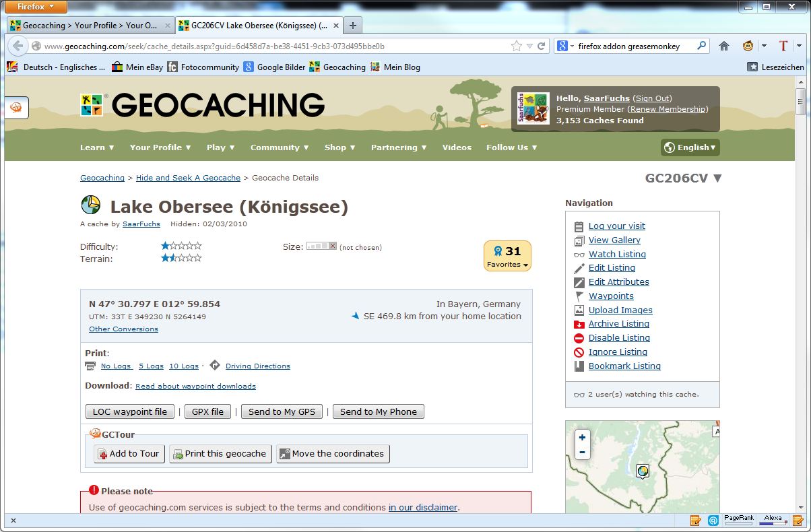The image size is (811, 532).
Task: Open the English language dropdown
Action: point(690,147)
